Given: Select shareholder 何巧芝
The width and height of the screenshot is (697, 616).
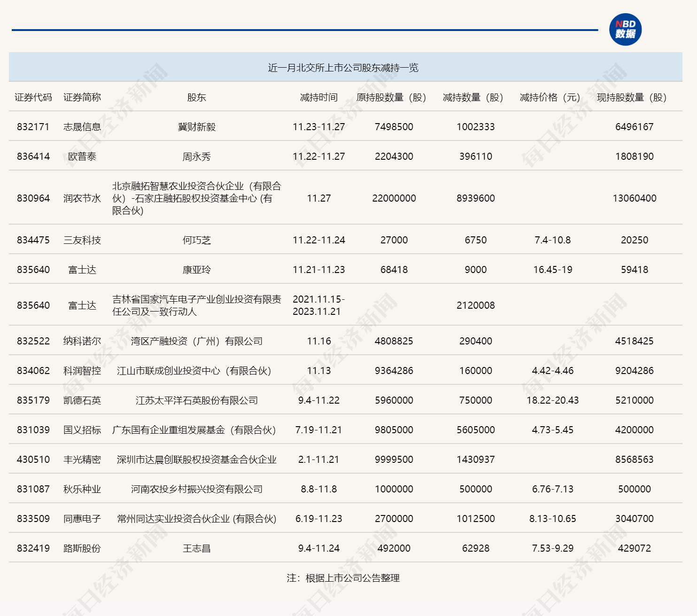Looking at the screenshot, I should pyautogui.click(x=196, y=240).
